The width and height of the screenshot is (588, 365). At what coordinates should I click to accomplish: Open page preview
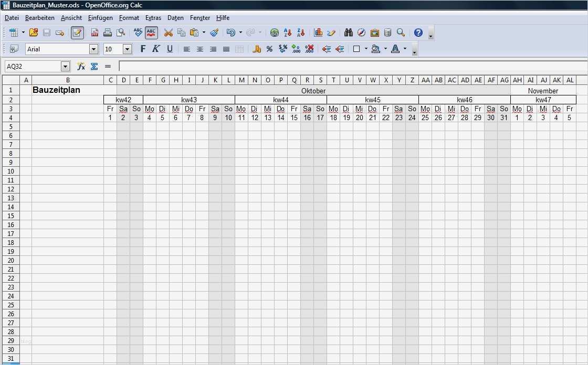(x=121, y=33)
